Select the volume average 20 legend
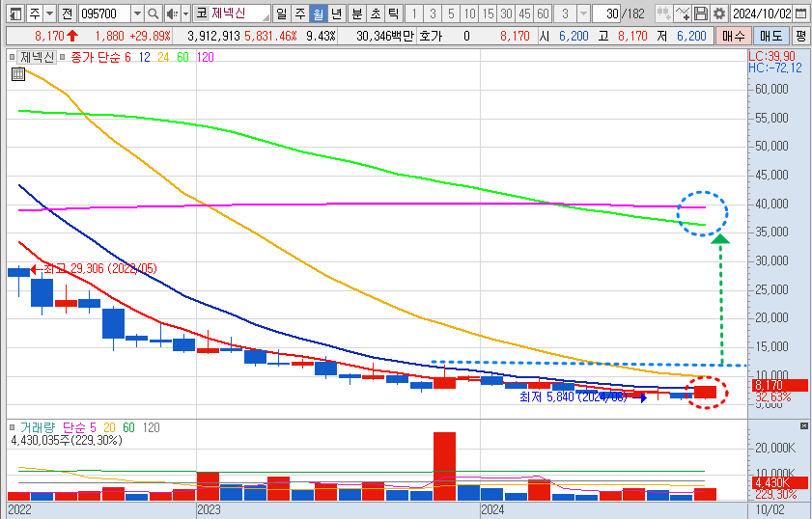 (x=109, y=427)
